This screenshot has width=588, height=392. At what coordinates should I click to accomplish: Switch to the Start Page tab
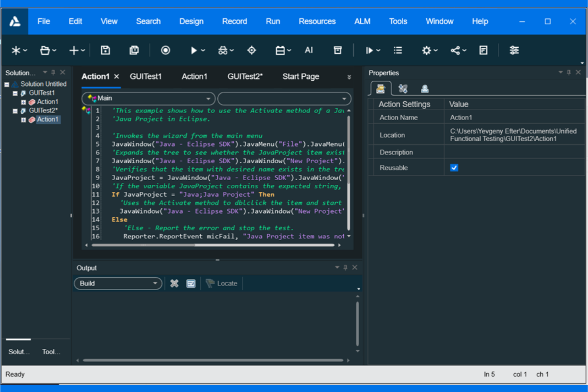pos(301,77)
